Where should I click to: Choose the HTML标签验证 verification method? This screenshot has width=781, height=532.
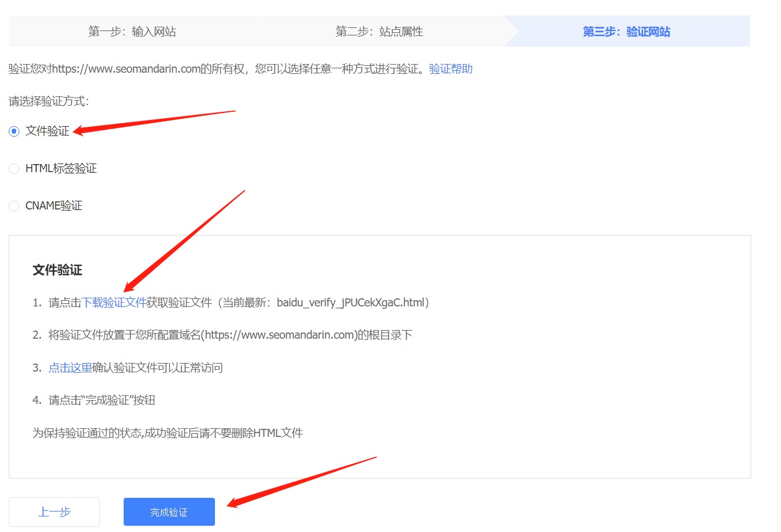[14, 168]
